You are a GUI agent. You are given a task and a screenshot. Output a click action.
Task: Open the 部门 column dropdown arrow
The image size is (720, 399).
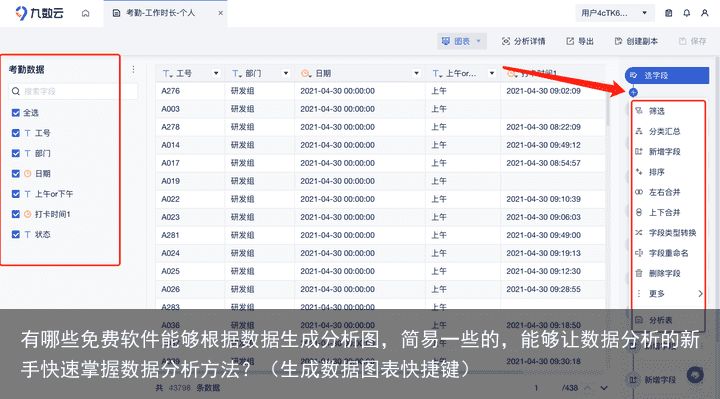(x=286, y=73)
